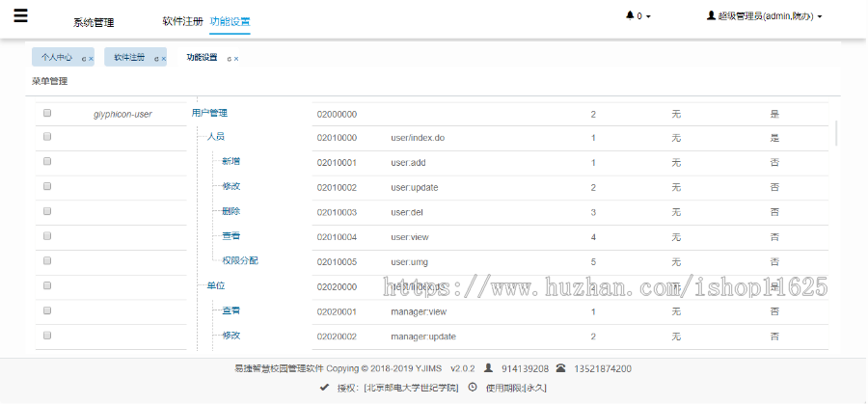Tick the checkbox in the user:update row
The height and width of the screenshot is (404, 868).
(47, 186)
